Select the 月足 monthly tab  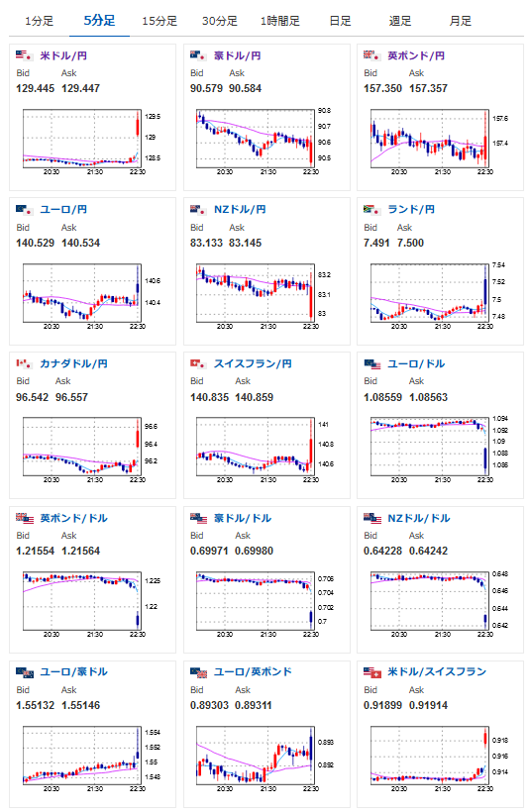tap(460, 21)
